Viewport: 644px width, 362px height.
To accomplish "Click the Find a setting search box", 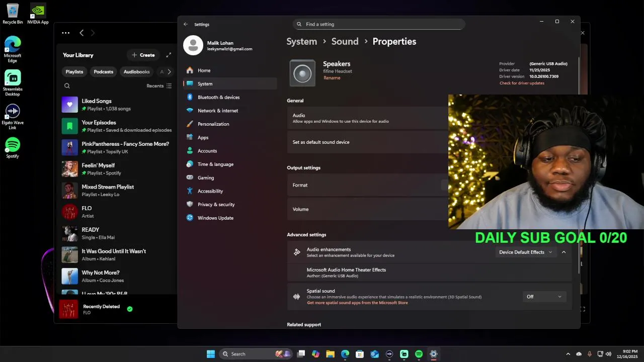I will pyautogui.click(x=379, y=24).
